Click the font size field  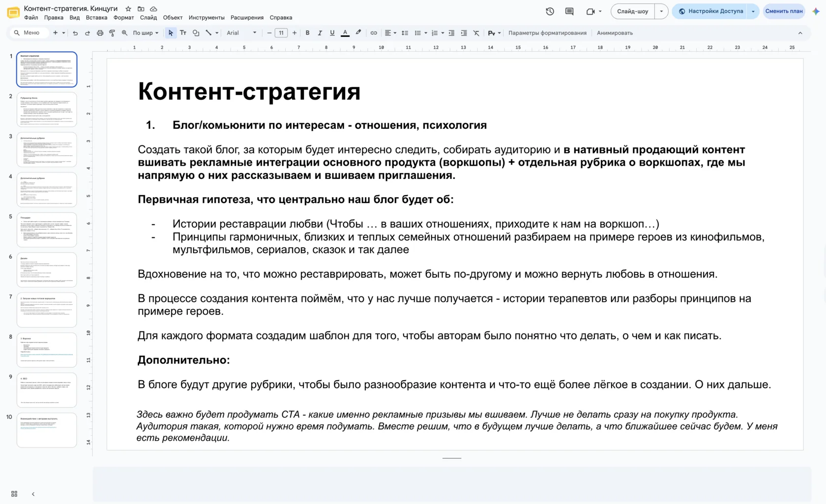(x=281, y=33)
